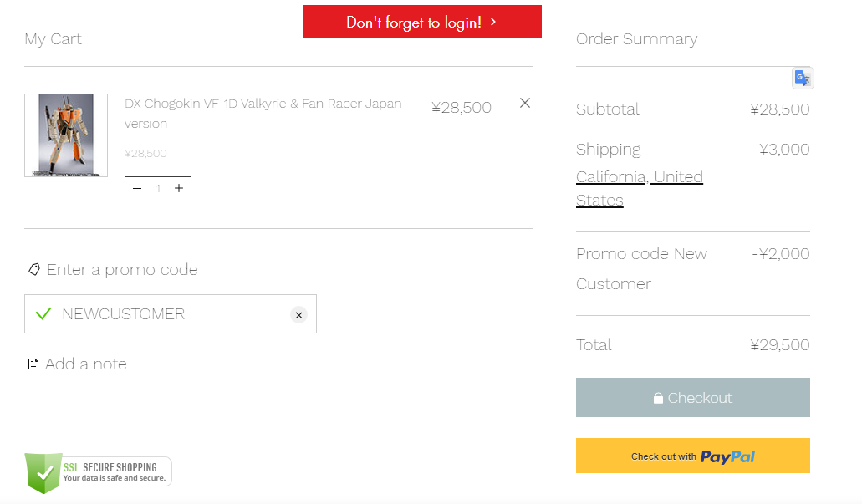Proceed with the Checkout button
862x504 pixels.
click(692, 397)
